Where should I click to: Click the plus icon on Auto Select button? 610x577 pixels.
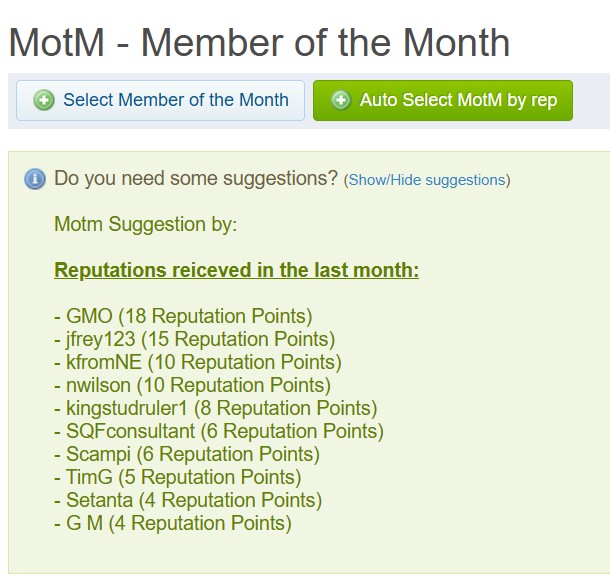(x=341, y=100)
